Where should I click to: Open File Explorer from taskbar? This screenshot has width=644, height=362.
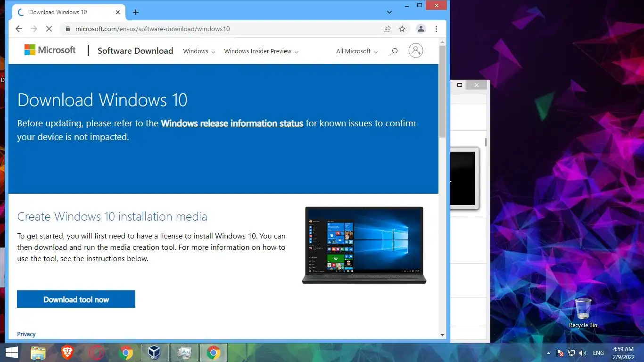38,353
